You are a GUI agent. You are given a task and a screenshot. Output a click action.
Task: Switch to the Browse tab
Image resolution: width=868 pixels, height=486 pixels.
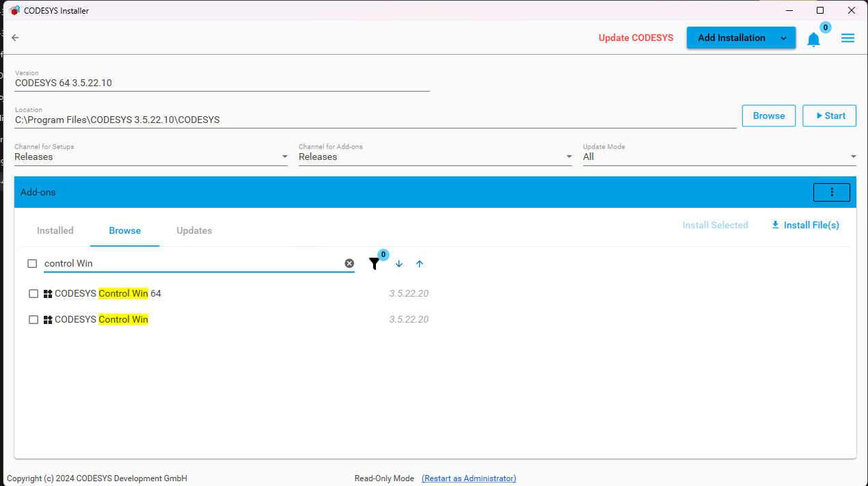[125, 230]
